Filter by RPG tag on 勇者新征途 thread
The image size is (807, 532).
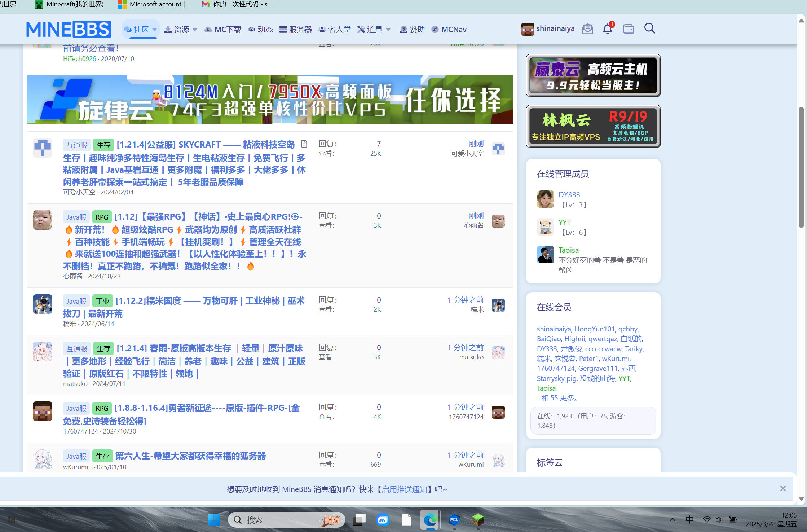tap(102, 408)
